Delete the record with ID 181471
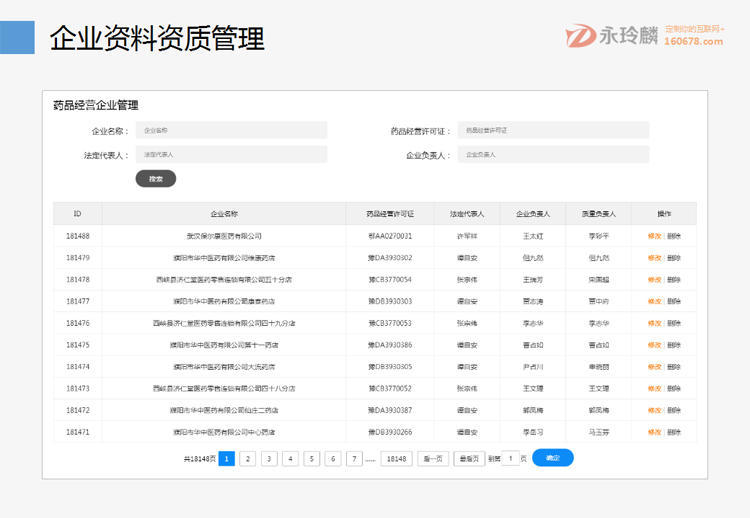 (x=674, y=432)
